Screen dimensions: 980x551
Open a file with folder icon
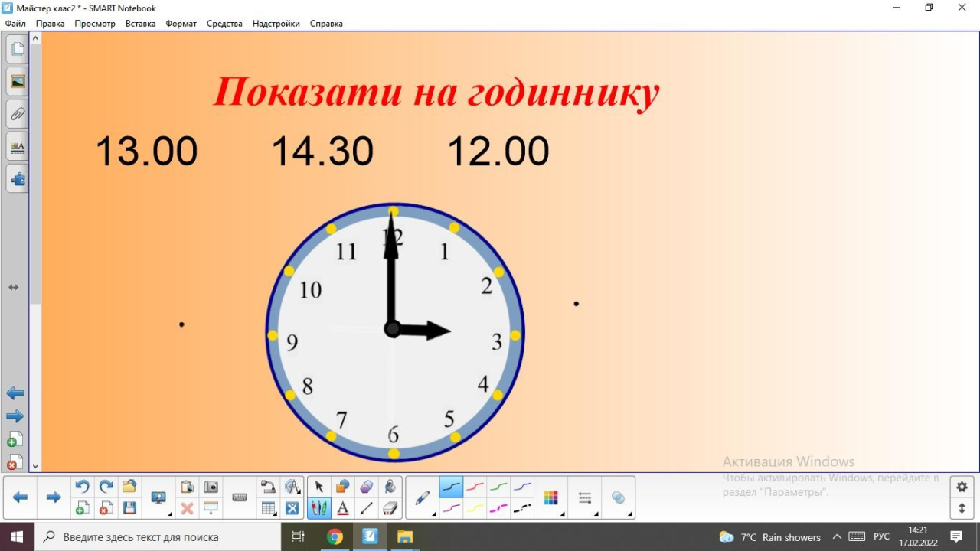129,487
